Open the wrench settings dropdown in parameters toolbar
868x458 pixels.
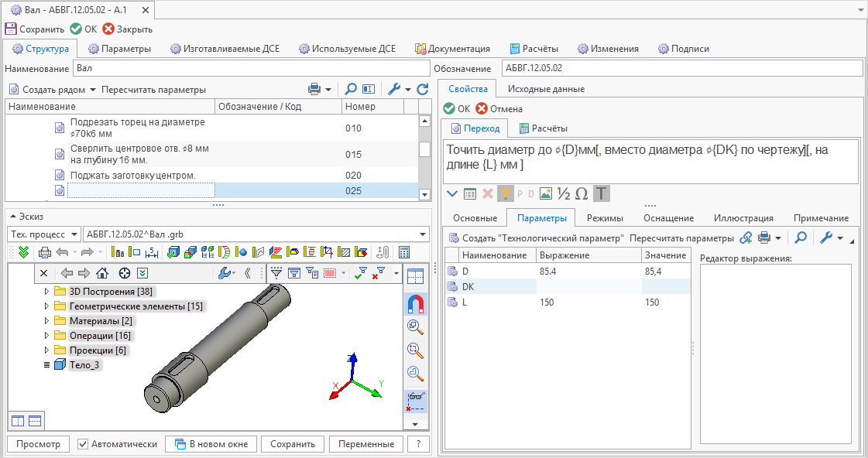coord(840,238)
